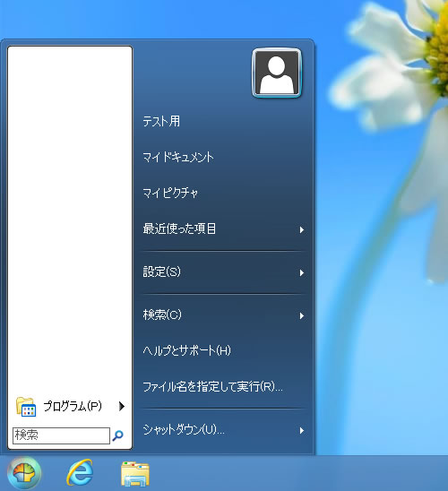The width and height of the screenshot is (448, 491).
Task: Click inside the 検索 search box
Action: [61, 435]
